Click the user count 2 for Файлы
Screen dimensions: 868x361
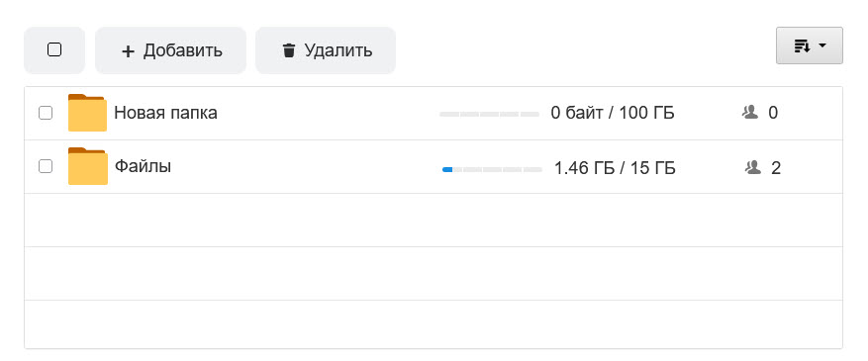[x=776, y=168]
